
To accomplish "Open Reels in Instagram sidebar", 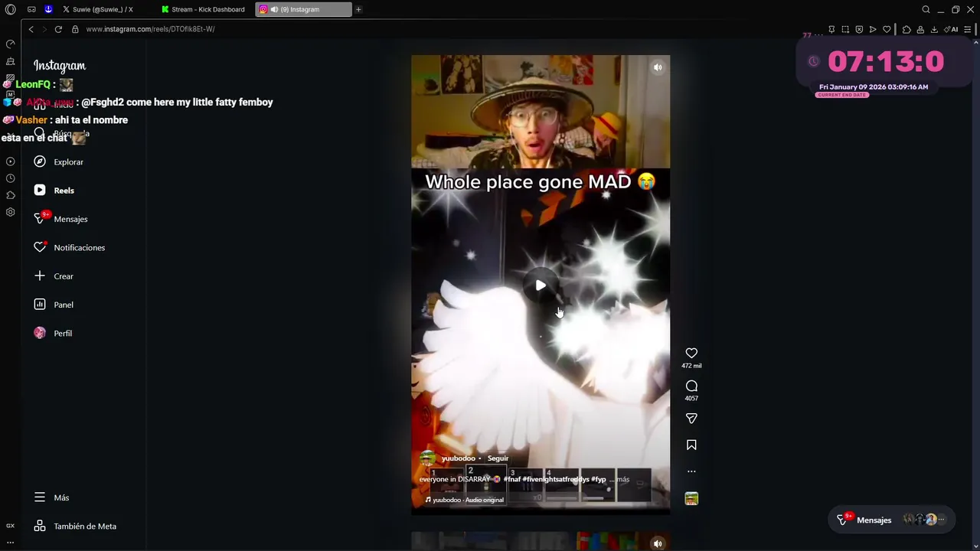I will tap(54, 191).
